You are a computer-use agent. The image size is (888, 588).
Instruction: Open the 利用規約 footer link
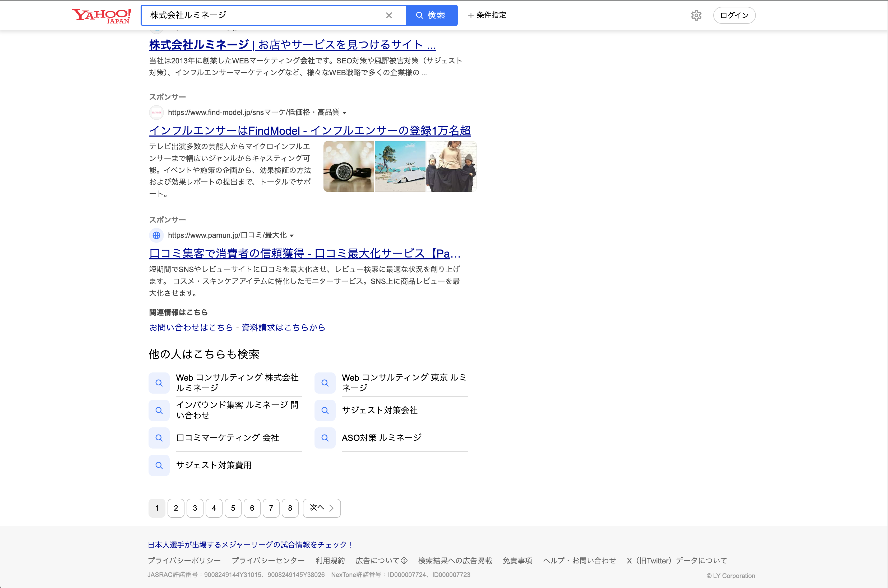330,561
